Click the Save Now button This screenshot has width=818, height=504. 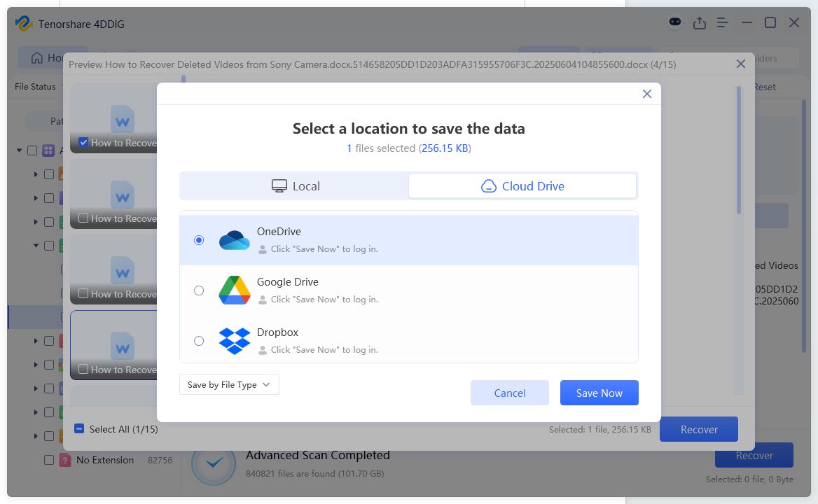click(x=599, y=393)
